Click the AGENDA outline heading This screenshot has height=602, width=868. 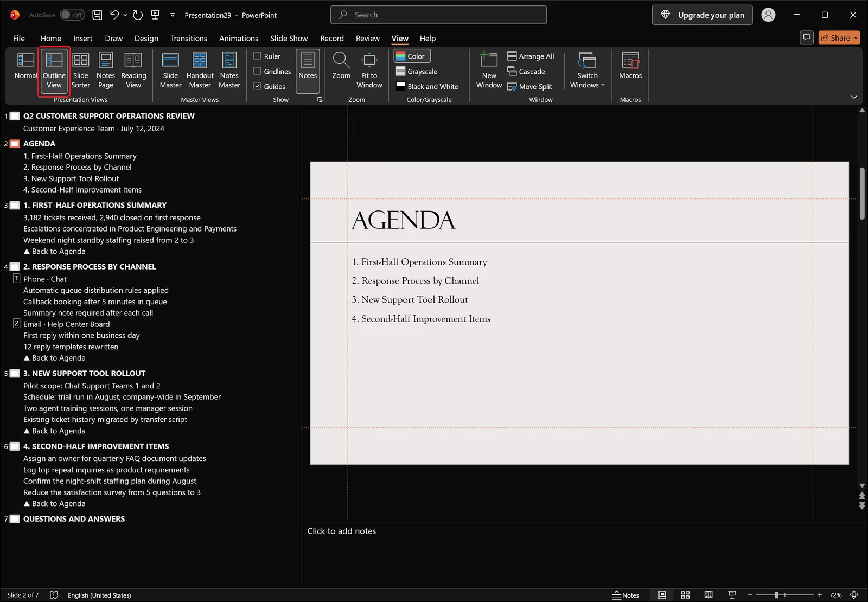point(39,144)
